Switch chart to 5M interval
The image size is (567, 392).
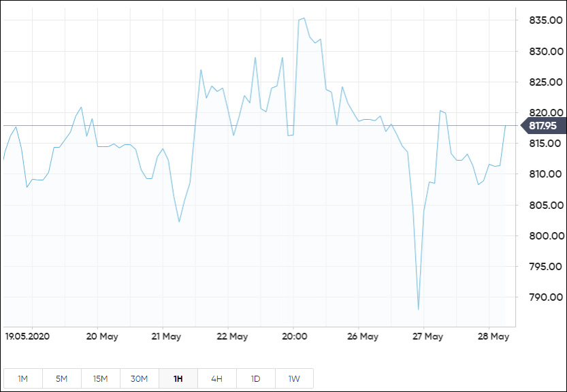coord(61,378)
